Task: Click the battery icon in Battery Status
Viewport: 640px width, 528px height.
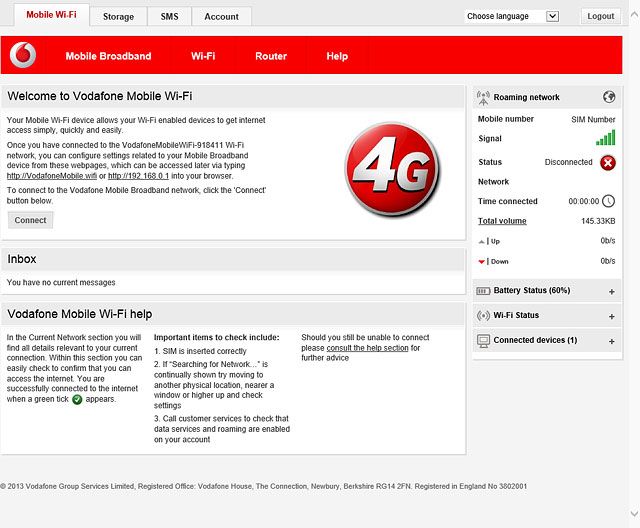Action: (x=483, y=291)
